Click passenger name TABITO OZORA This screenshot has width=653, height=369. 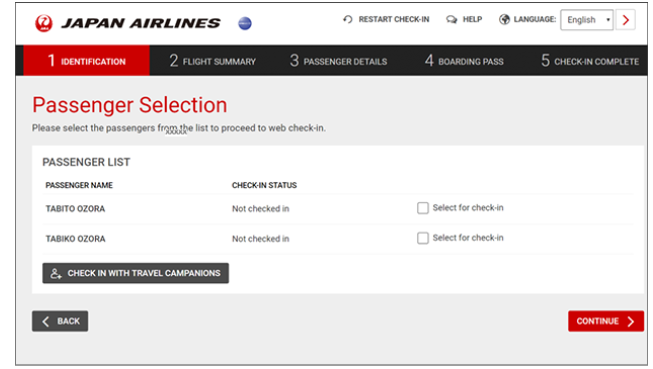point(75,209)
